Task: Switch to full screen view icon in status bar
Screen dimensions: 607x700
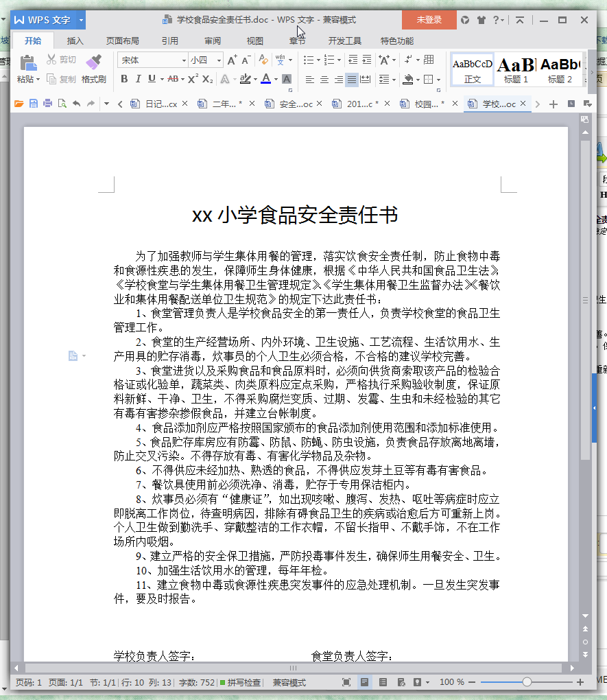Action: (346, 682)
